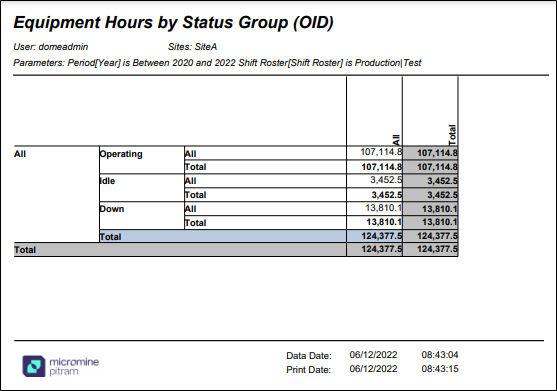Select Operating All row value in Total column
The image size is (557, 391).
click(437, 153)
